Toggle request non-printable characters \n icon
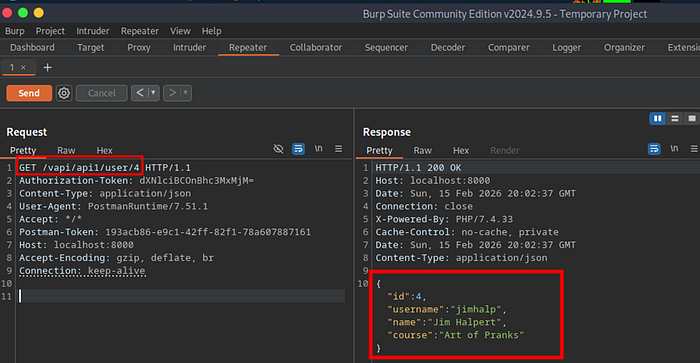The height and width of the screenshot is (363, 700). tap(318, 148)
